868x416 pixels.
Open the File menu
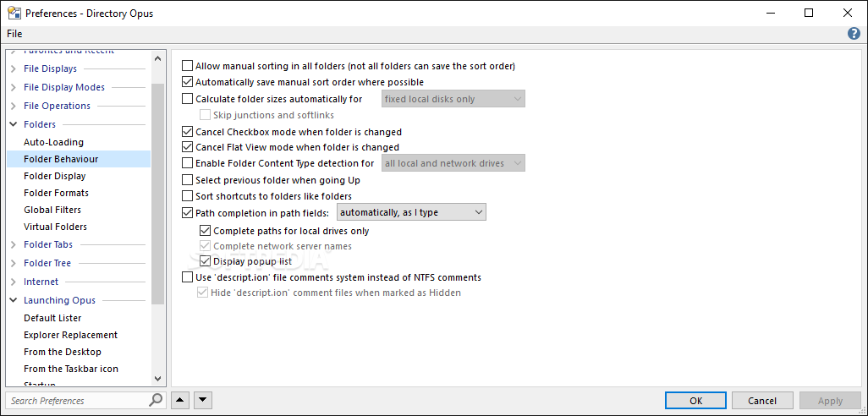tap(14, 34)
